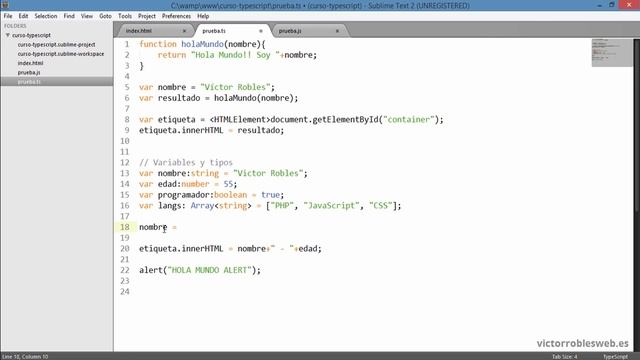Screen dimensions: 640x360
Task: Click line number 18 in the gutter
Action: (124, 227)
